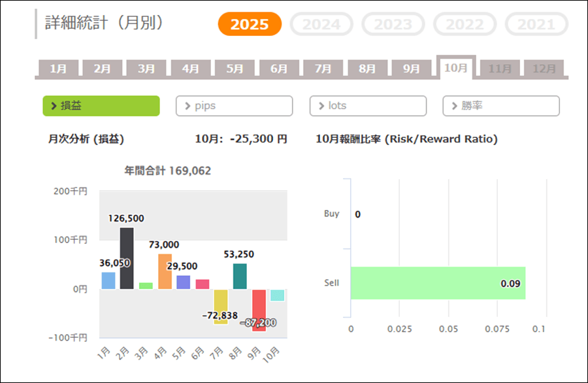Open the 勝率 win rate view
The width and height of the screenshot is (588, 383).
click(501, 106)
